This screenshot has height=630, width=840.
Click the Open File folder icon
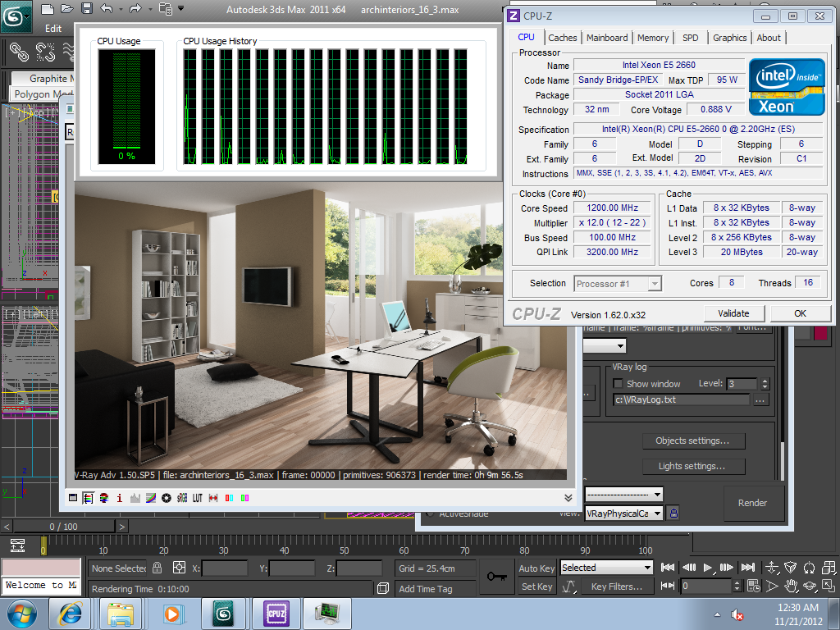(x=67, y=9)
